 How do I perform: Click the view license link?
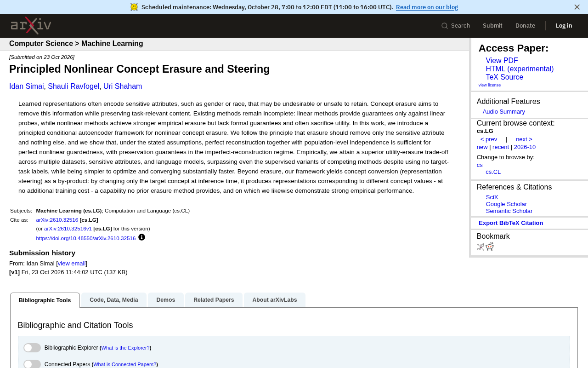tap(490, 85)
